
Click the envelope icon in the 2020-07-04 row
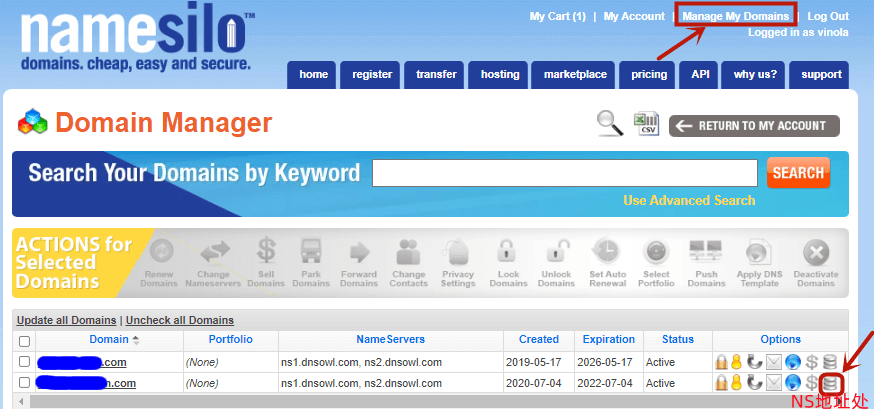point(774,383)
